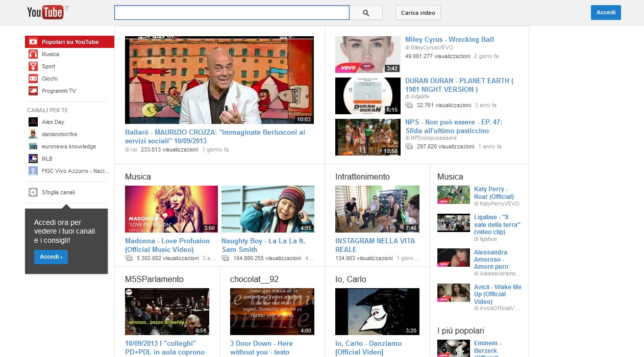Open the Musica headphones icon

[33, 54]
